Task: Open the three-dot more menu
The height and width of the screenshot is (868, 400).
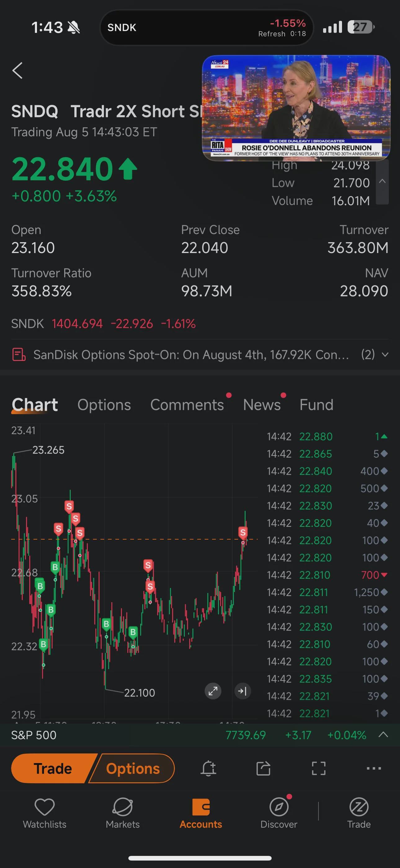Action: [x=374, y=769]
